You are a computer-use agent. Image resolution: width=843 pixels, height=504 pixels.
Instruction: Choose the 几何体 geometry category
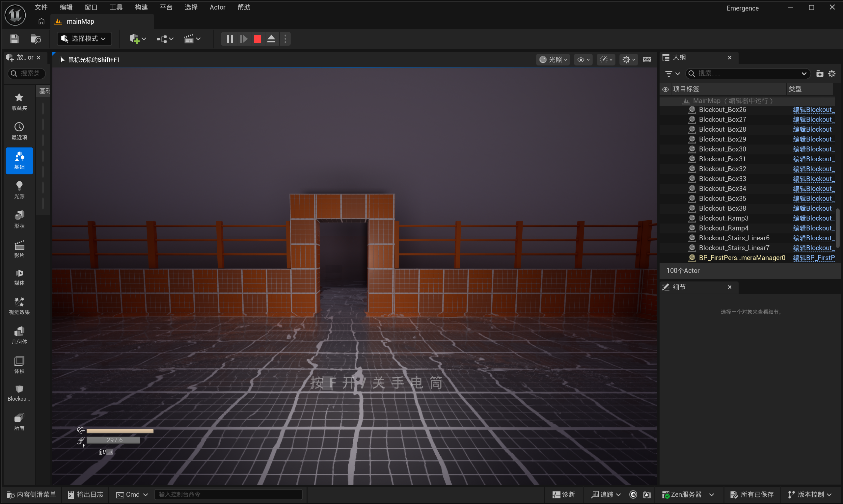coord(19,335)
